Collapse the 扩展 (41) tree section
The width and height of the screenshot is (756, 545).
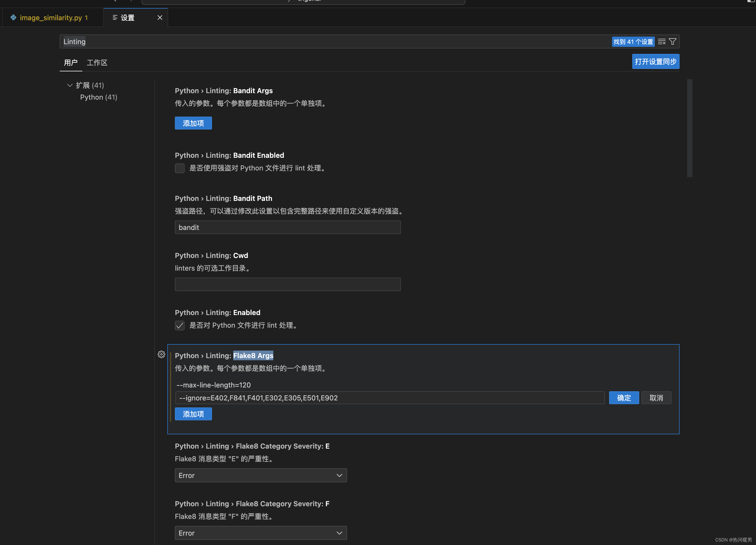click(x=70, y=85)
